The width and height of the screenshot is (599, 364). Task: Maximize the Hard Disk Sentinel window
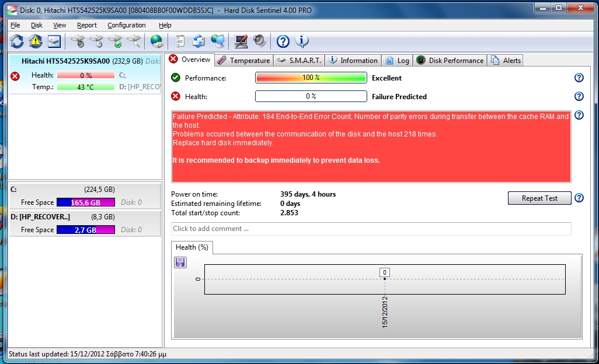pyautogui.click(x=559, y=8)
